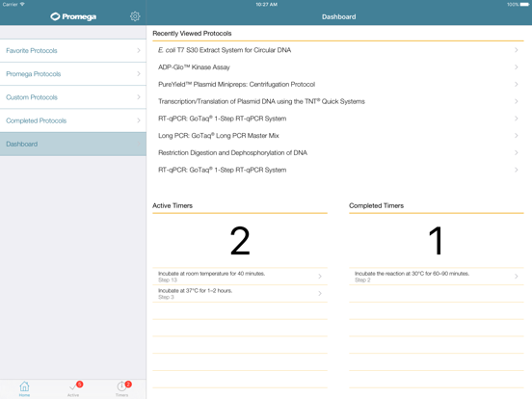Expand chevron next to Custom Protocols
The height and width of the screenshot is (399, 532).
pos(139,97)
